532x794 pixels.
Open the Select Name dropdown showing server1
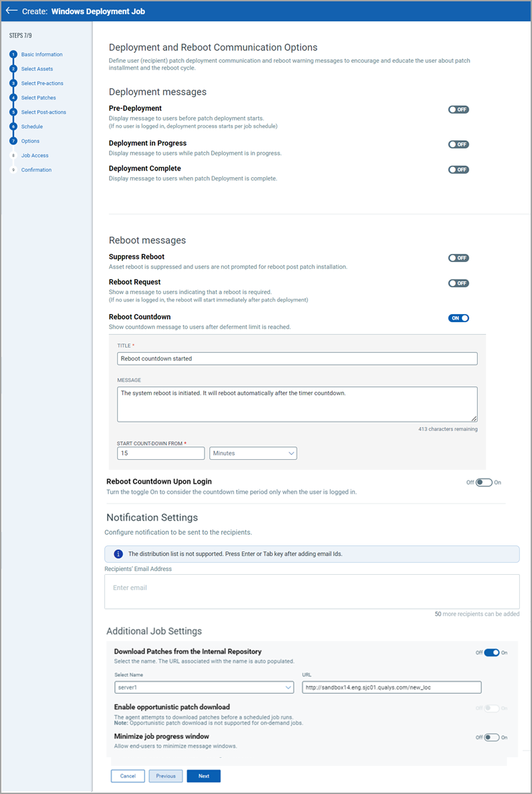[x=204, y=687]
